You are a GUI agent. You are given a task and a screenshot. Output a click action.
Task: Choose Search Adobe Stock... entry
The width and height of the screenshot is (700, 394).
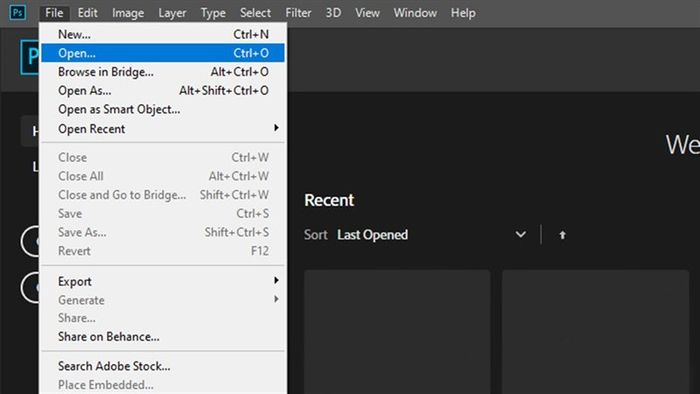click(x=163, y=366)
